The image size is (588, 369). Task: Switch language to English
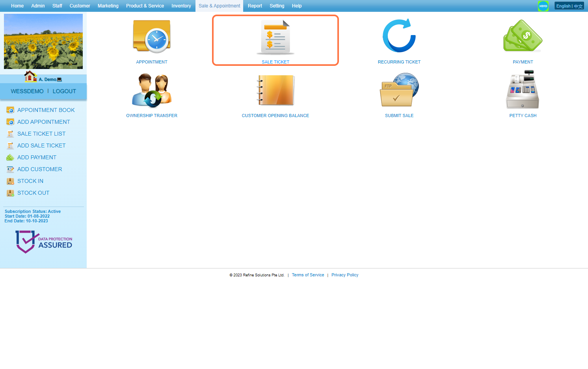pos(563,6)
